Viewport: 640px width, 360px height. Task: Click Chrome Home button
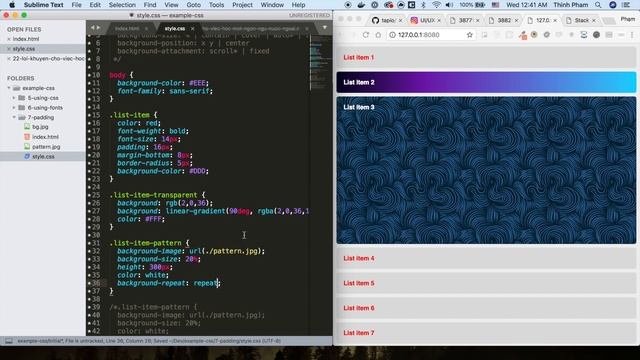tap(378, 35)
